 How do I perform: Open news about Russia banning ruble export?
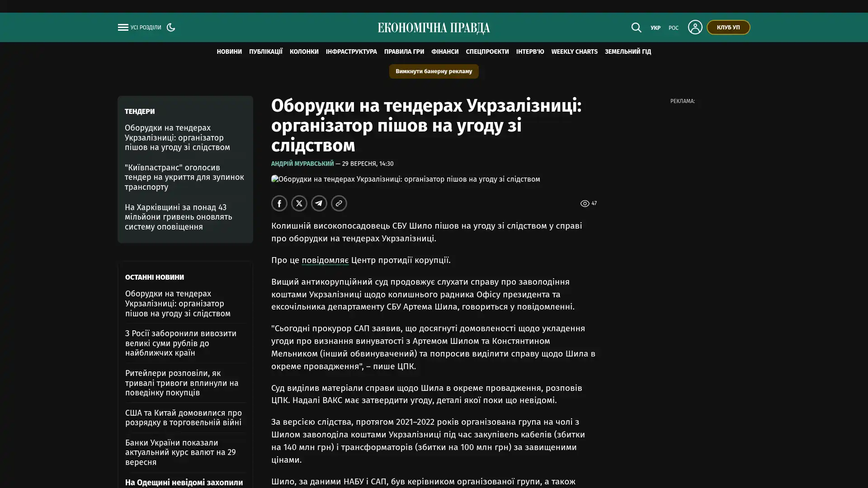click(x=181, y=343)
